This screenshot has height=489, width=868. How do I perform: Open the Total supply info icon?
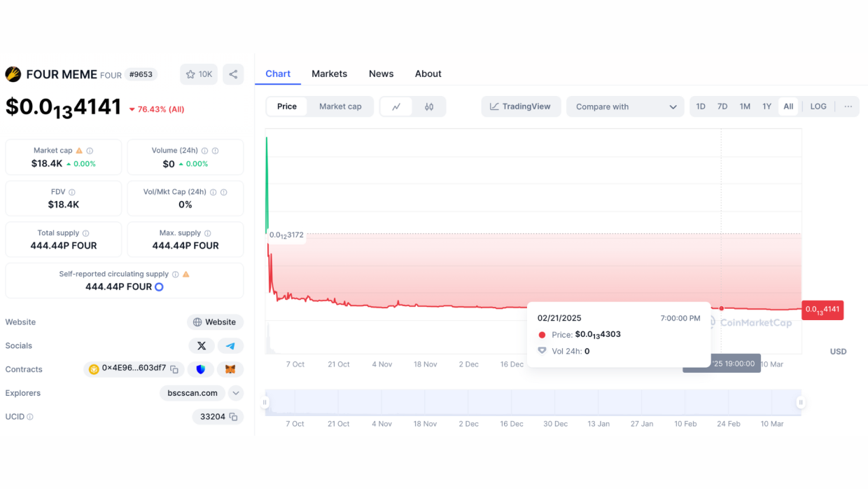pos(86,233)
